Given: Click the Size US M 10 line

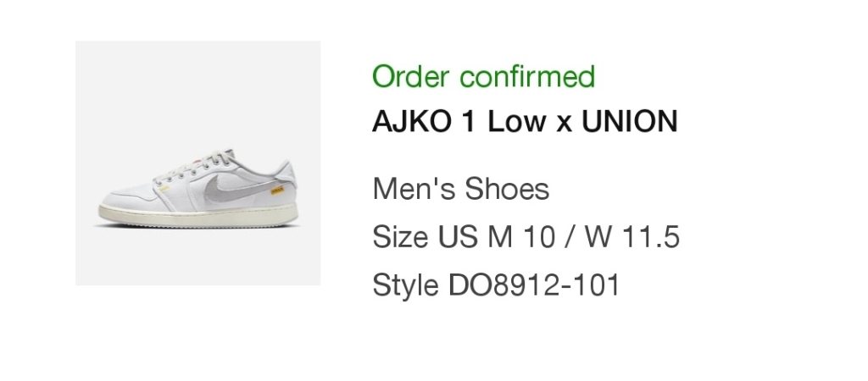Looking at the screenshot, I should pyautogui.click(x=526, y=237).
